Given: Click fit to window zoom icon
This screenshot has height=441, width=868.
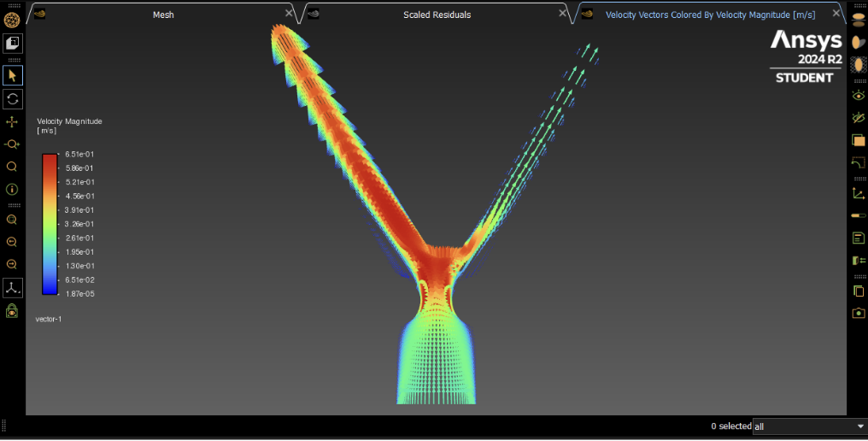Looking at the screenshot, I should coord(12,220).
